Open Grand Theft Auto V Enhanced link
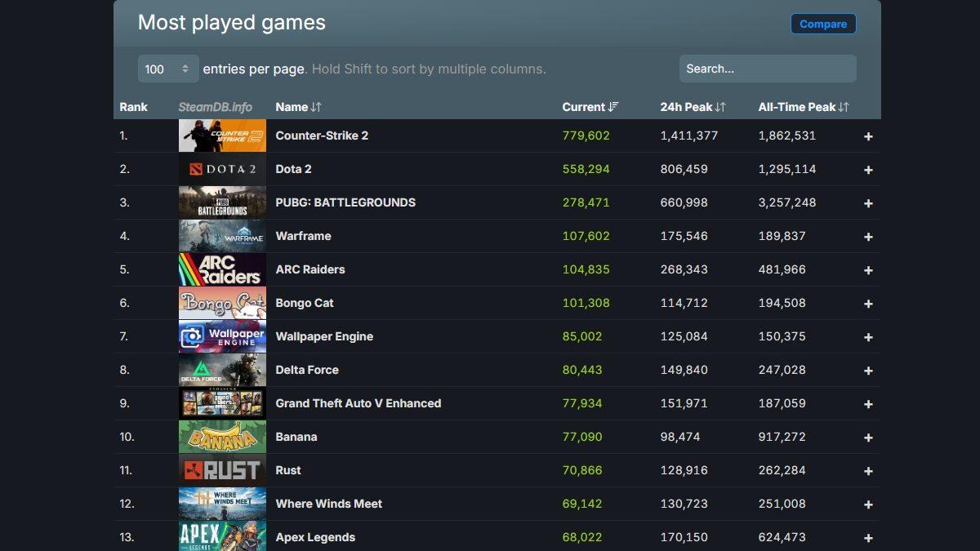980x551 pixels. (358, 403)
